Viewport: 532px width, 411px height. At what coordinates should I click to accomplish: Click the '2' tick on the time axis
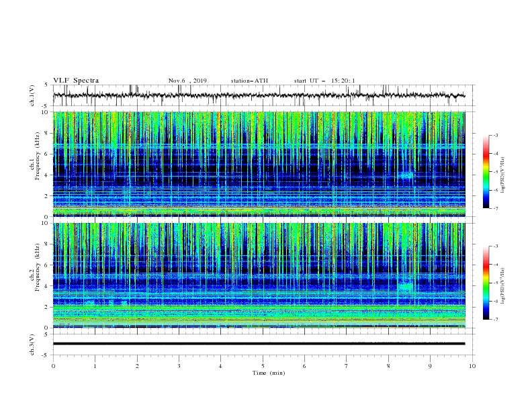point(137,366)
